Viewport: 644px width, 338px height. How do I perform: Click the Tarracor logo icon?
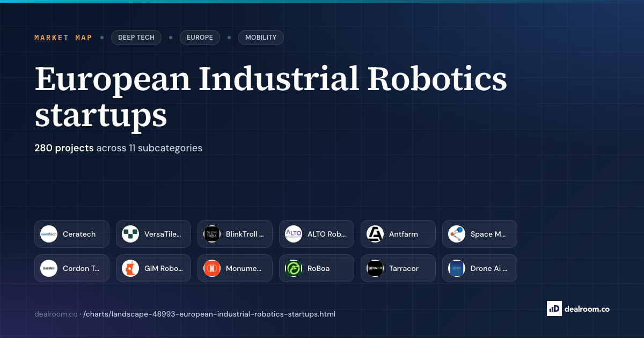375,268
